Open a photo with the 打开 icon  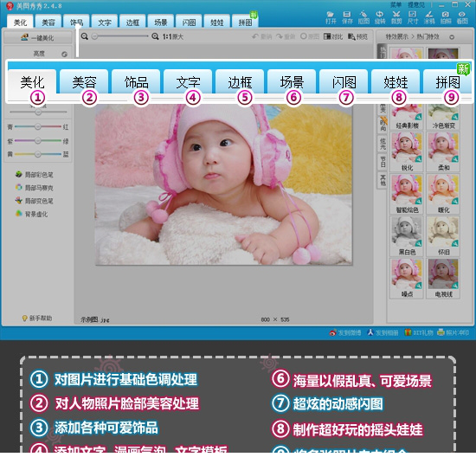pyautogui.click(x=331, y=17)
